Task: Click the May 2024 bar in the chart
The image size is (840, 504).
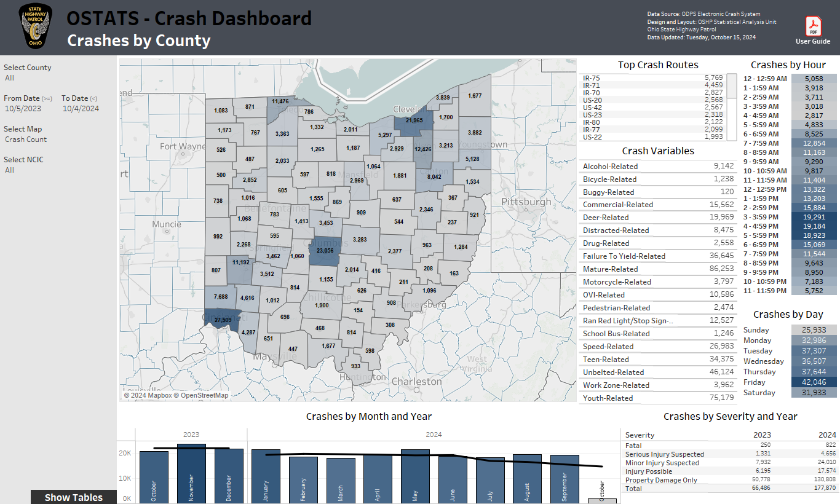Action: point(415,476)
